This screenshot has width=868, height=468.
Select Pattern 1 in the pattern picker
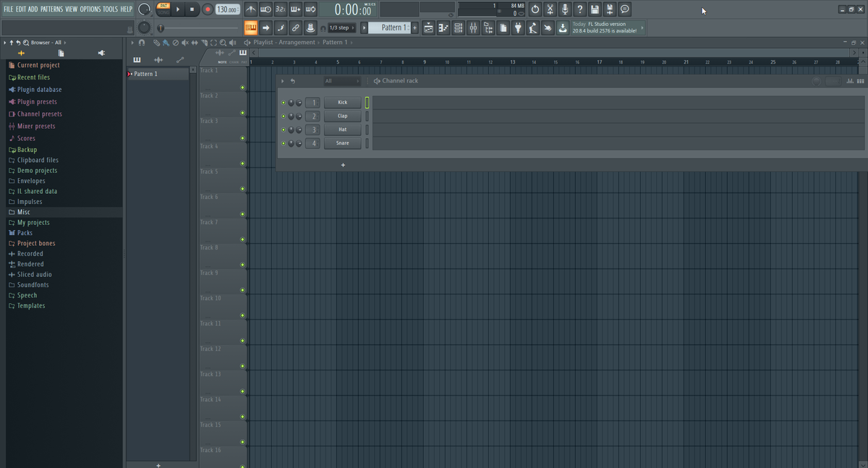click(x=158, y=74)
